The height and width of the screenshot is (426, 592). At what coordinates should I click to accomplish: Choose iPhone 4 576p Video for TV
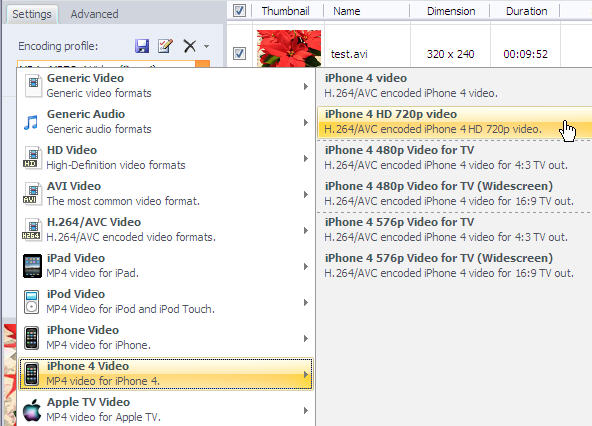(x=454, y=230)
